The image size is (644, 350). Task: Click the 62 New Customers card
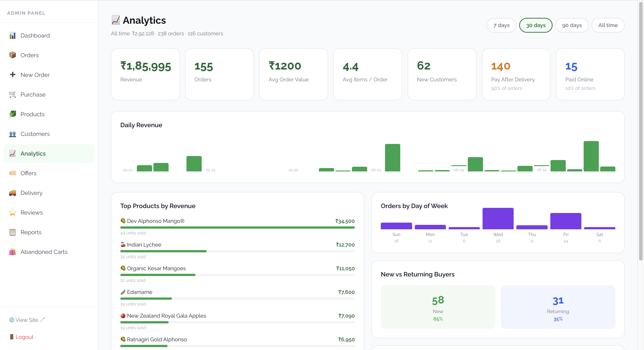442,74
